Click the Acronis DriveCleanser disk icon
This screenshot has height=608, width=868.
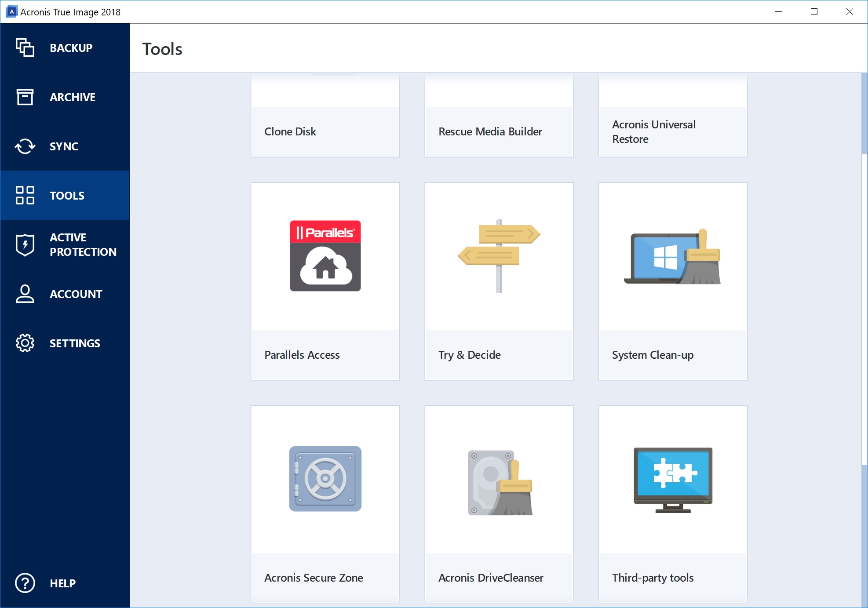point(500,482)
